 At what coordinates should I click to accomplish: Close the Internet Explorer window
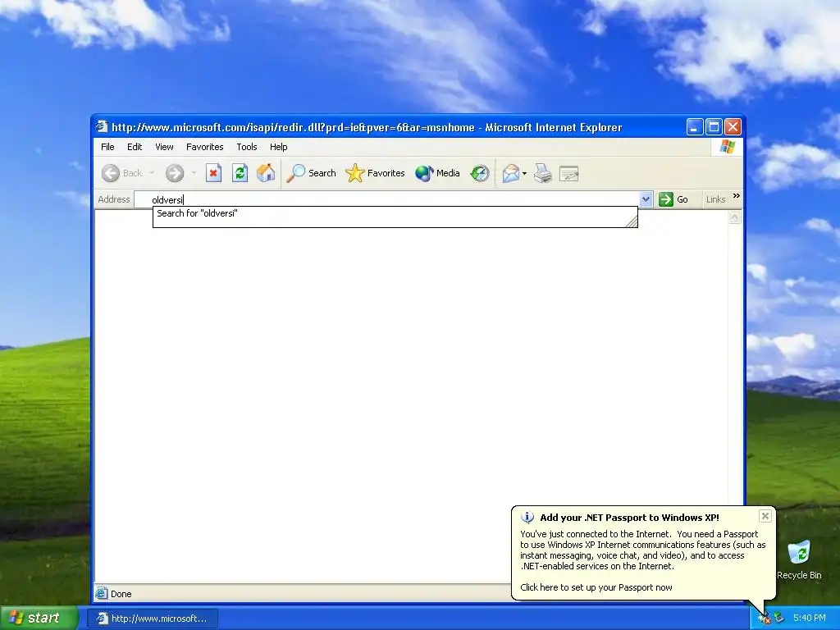(x=733, y=127)
